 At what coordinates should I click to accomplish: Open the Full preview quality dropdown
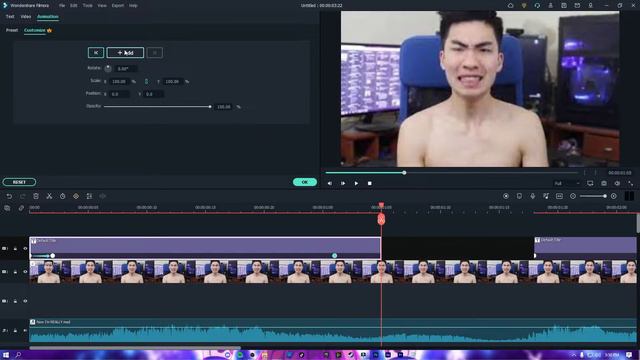point(567,184)
